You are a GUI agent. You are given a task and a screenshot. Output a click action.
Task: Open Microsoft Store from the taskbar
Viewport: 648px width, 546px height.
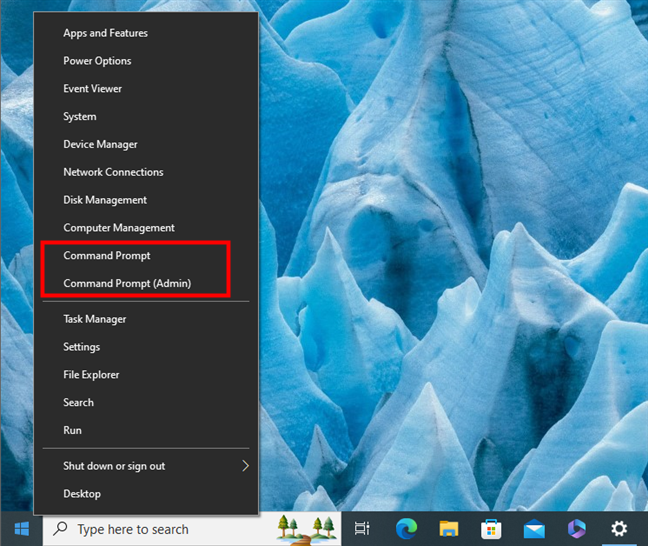(x=491, y=529)
